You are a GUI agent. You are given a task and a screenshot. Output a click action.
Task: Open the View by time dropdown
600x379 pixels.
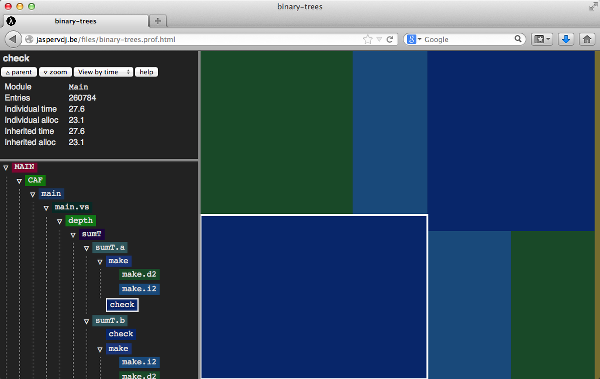(103, 72)
